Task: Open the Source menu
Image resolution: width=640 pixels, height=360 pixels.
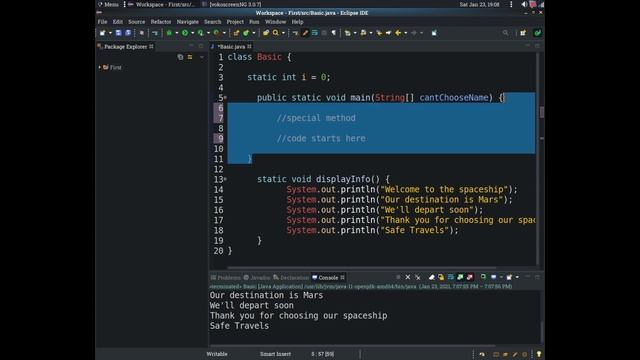Action: pos(136,22)
